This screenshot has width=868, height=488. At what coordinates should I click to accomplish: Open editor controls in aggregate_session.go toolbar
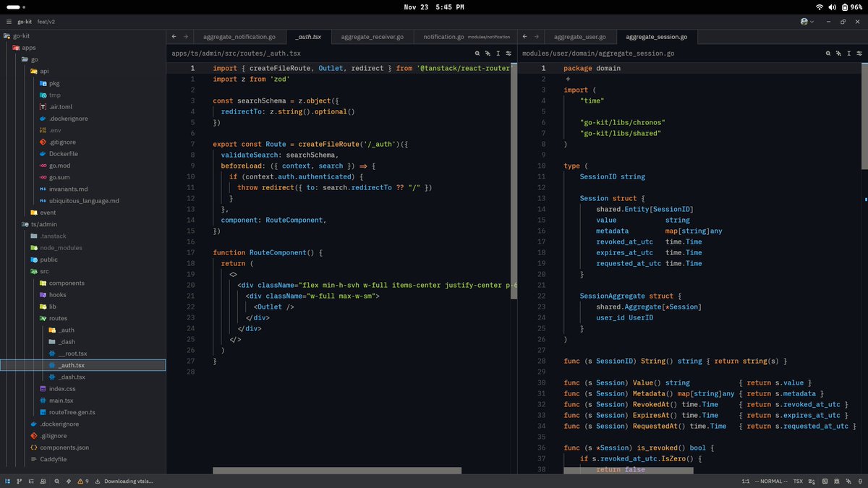(x=859, y=53)
